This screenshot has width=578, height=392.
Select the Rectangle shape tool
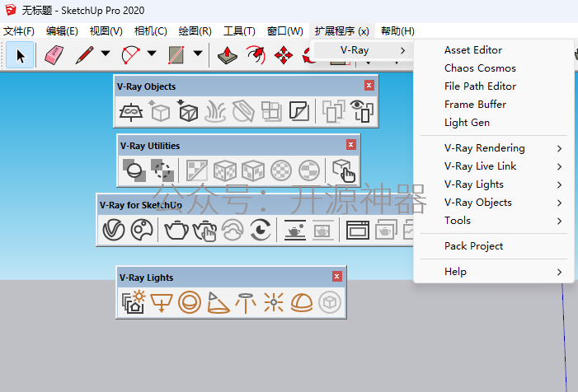(176, 55)
